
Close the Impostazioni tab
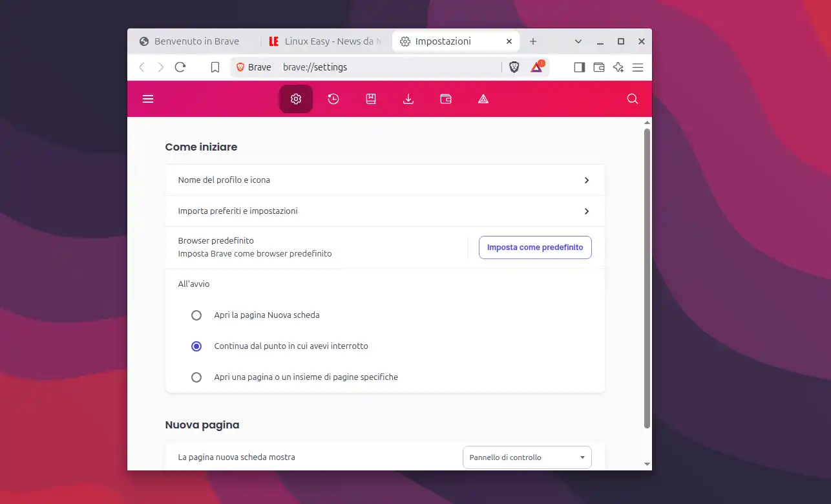click(509, 41)
